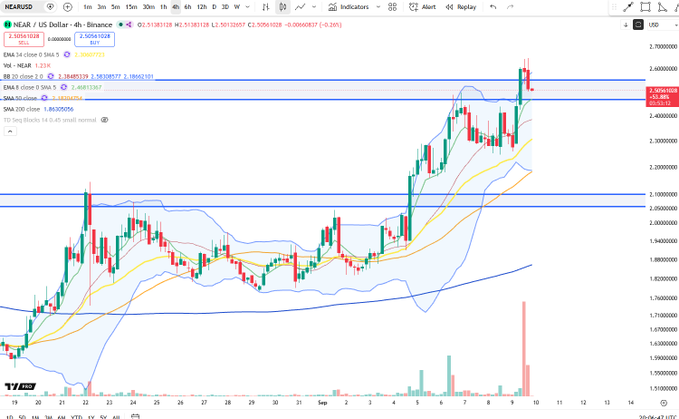This screenshot has height=419, width=679.
Task: Open the Indicators dialog
Action: coord(349,7)
